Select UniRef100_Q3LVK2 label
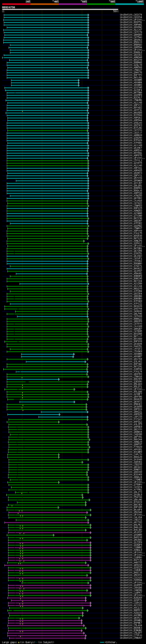 coord(131,361)
